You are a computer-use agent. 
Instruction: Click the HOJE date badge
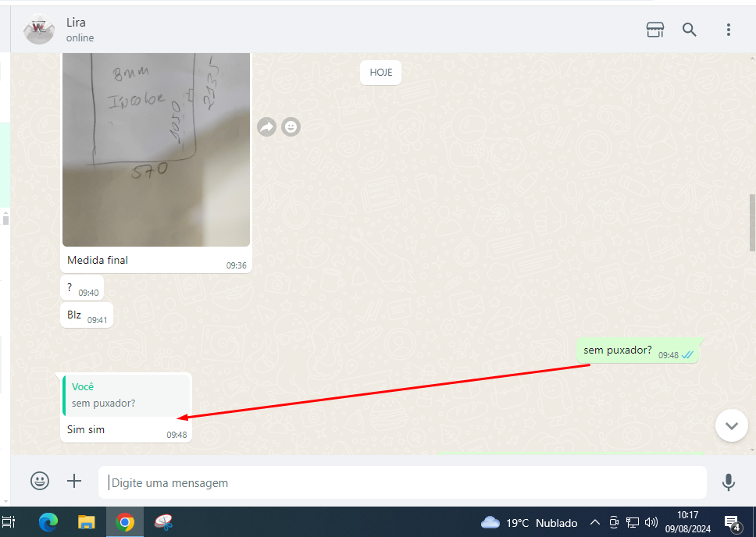381,73
